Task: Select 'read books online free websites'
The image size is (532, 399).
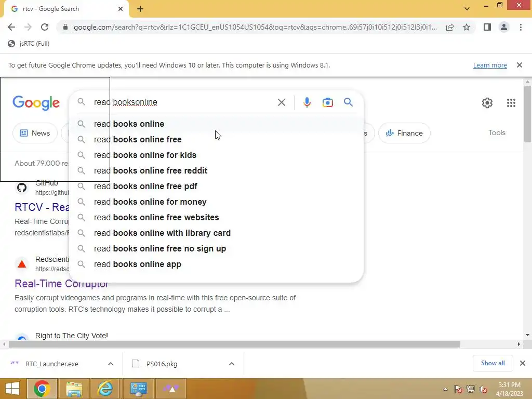Action: click(x=216, y=218)
